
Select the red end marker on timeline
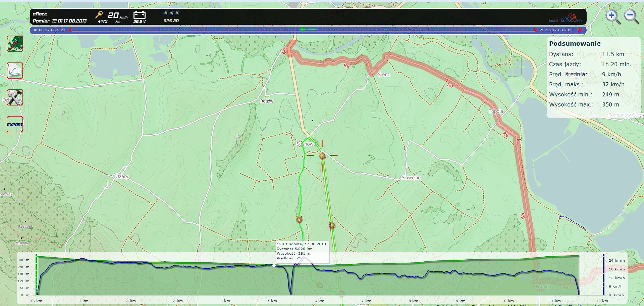[535, 30]
